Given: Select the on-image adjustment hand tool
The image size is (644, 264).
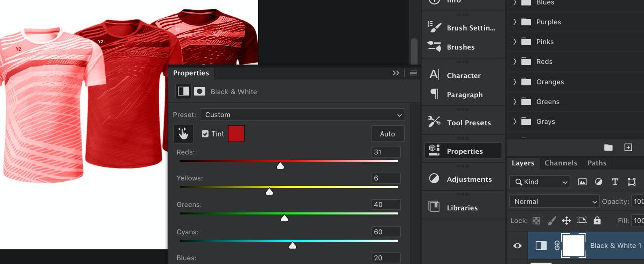Looking at the screenshot, I should (x=183, y=134).
